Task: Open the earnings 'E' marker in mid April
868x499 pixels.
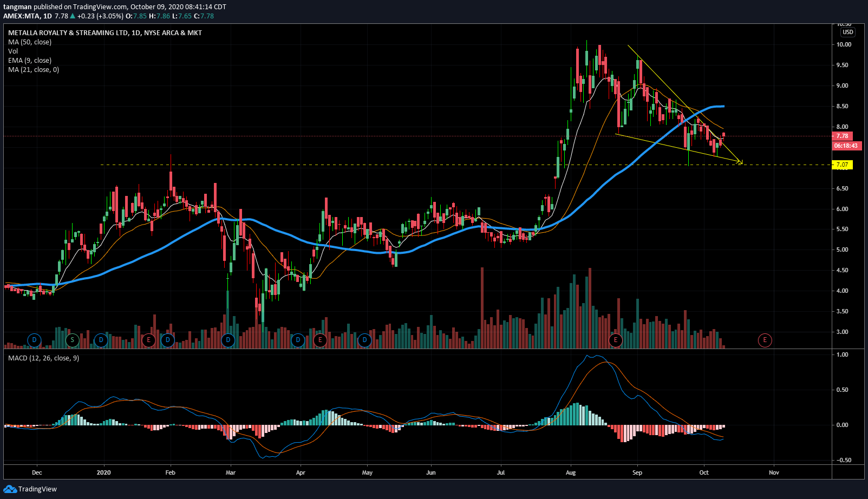Action: [320, 340]
